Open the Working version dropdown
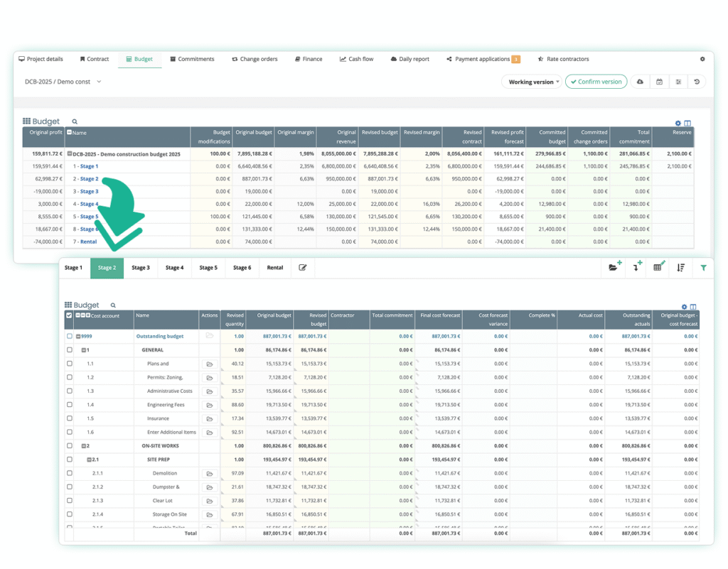 tap(532, 82)
